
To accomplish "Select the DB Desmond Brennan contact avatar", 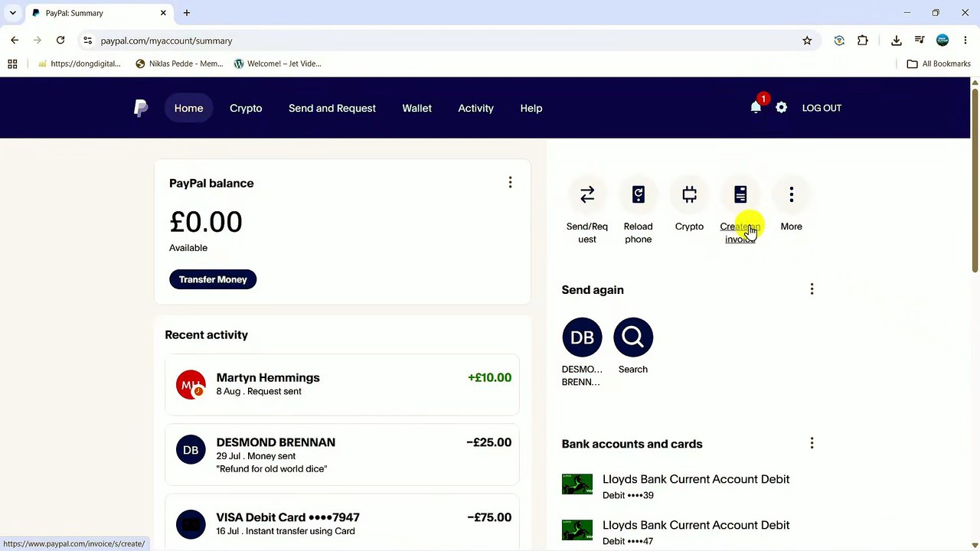I will tap(582, 337).
